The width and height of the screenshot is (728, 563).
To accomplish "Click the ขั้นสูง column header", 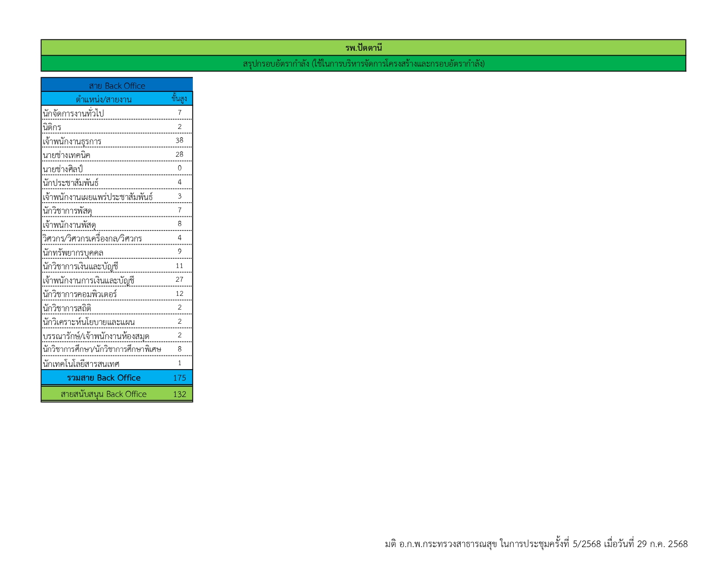I will point(179,98).
